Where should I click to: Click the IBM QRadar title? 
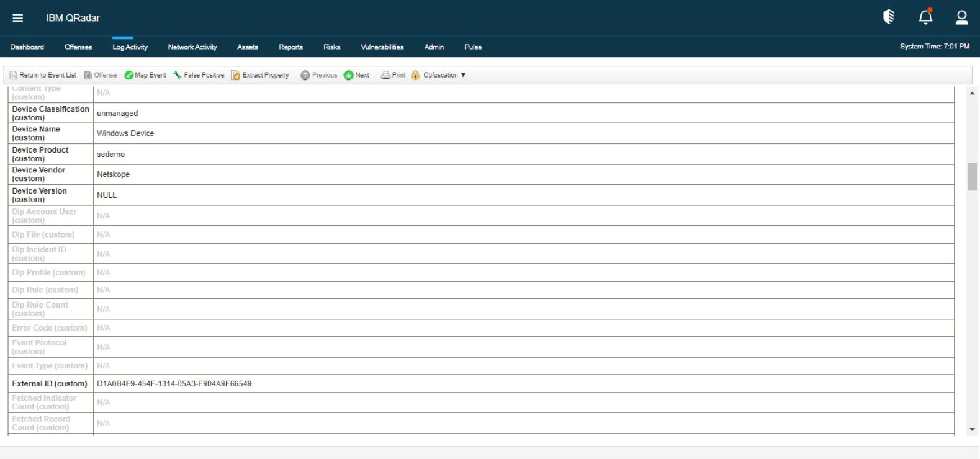click(x=73, y=18)
